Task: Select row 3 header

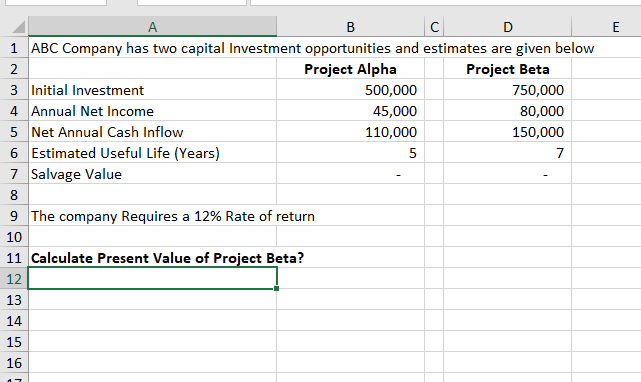Action: click(14, 90)
